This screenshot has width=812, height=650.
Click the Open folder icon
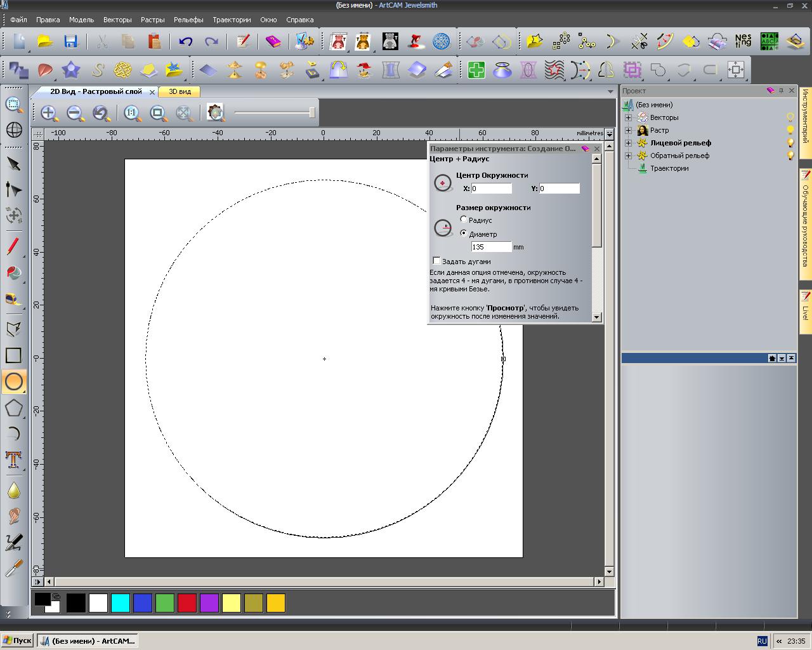tap(45, 42)
